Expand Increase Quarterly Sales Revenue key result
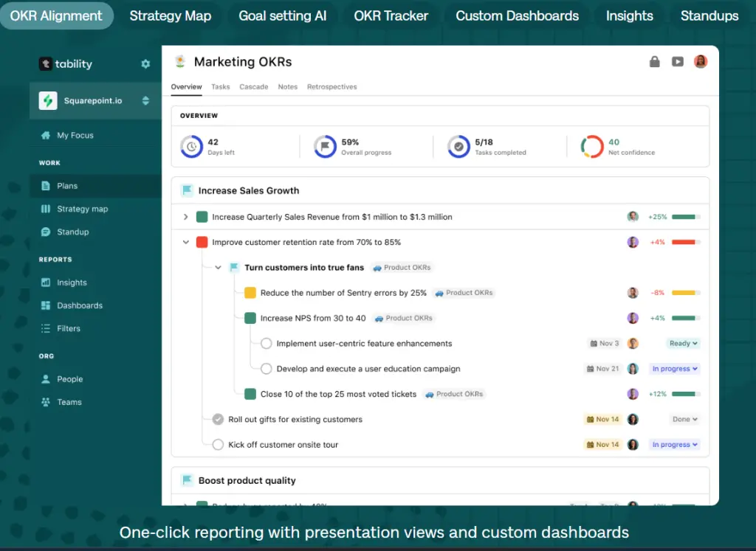The image size is (756, 551). pos(185,217)
